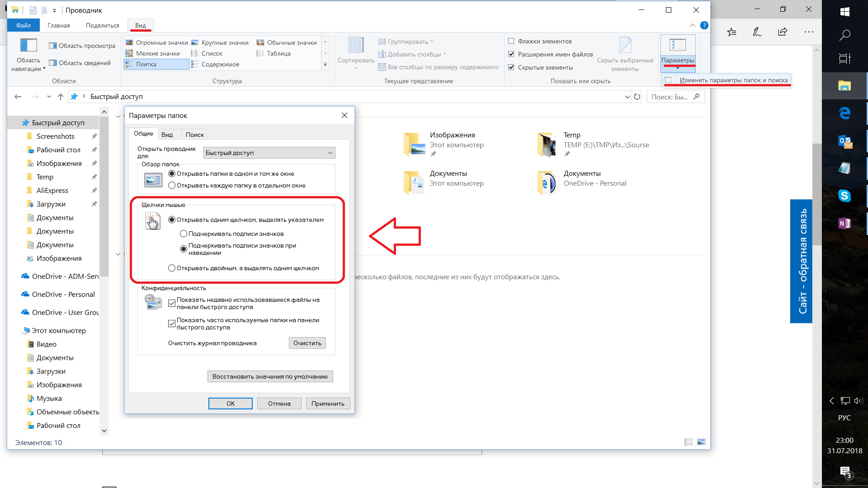This screenshot has width=868, height=488.
Task: Choose Изменить параметры папок и поиска
Action: point(727,80)
